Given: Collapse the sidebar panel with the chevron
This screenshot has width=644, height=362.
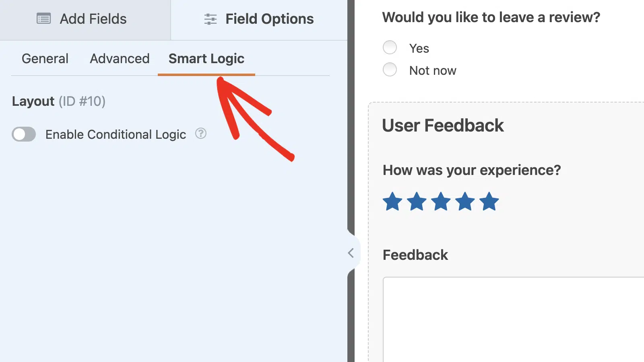Looking at the screenshot, I should 351,253.
